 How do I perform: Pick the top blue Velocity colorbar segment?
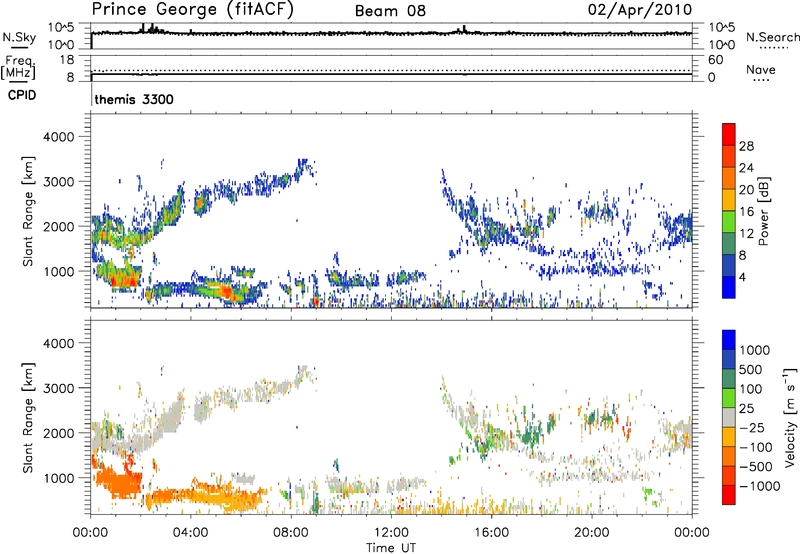(729, 340)
